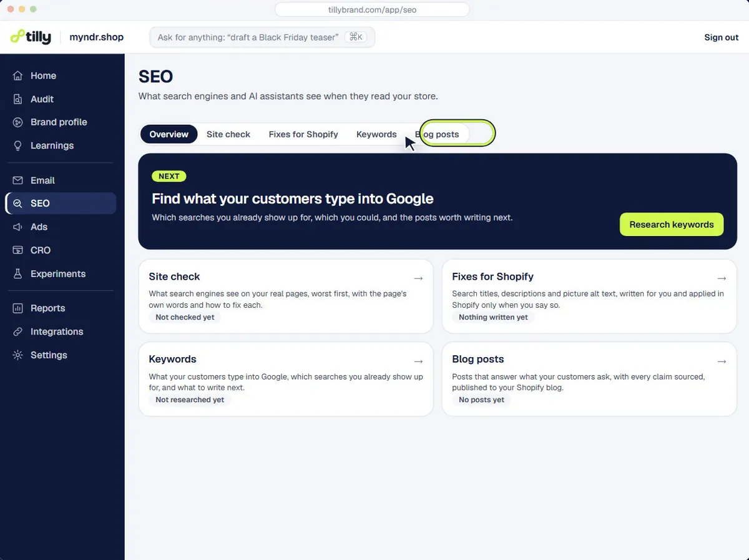749x560 pixels.
Task: Open Integrations page
Action: point(61,332)
